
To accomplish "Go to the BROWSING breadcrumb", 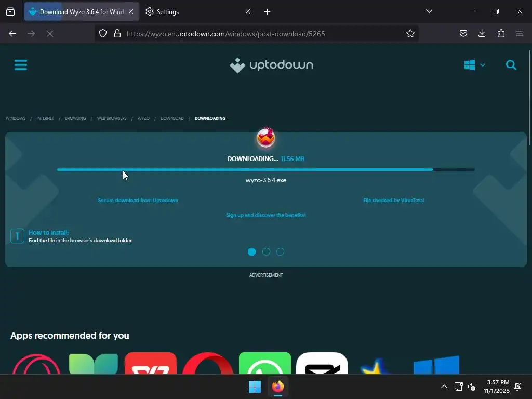I will tap(75, 118).
